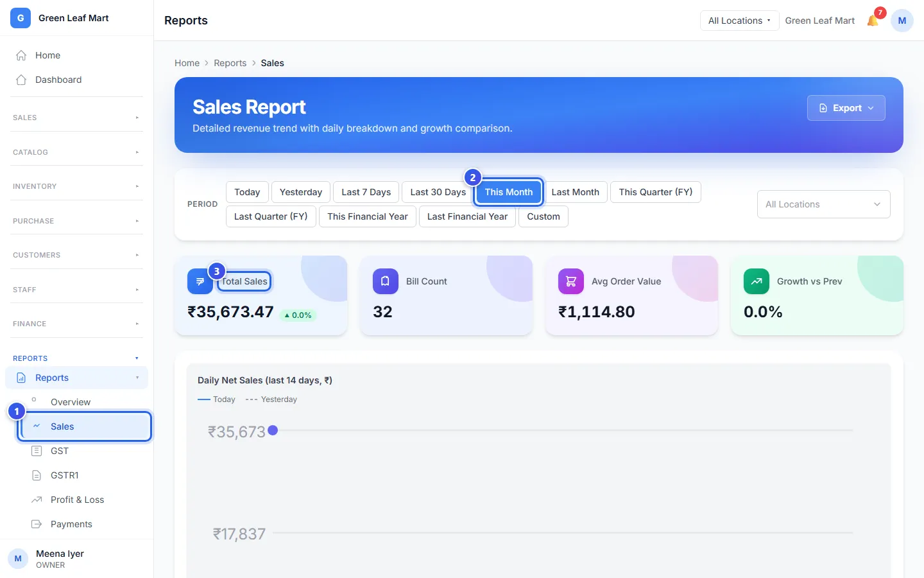
Task: Open the GST report
Action: (x=84, y=451)
